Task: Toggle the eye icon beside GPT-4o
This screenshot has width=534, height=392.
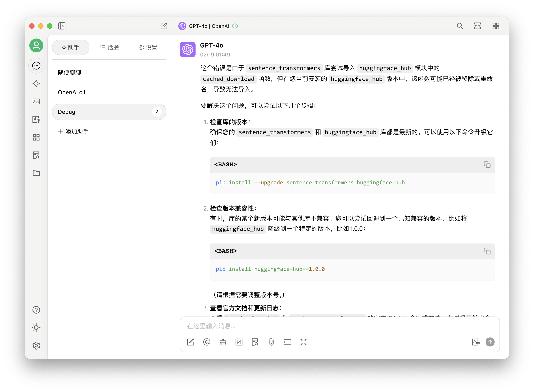Action: click(235, 26)
